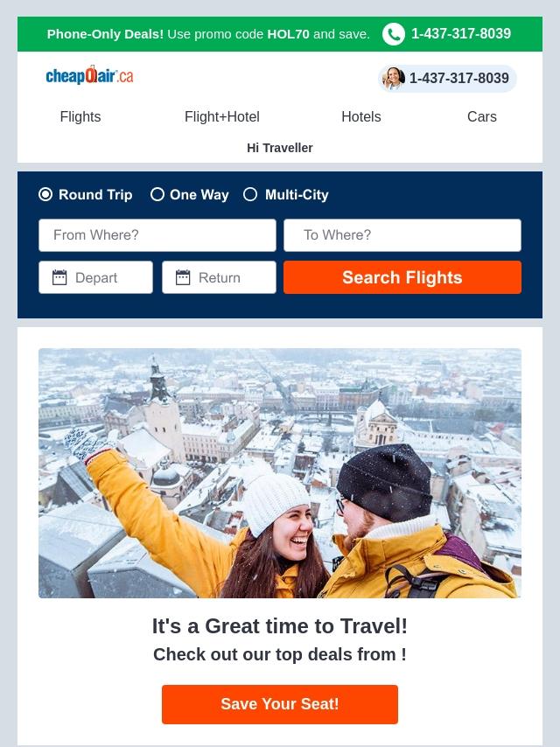The image size is (560, 747).
Task: Click the Search Flights button
Action: tap(402, 277)
